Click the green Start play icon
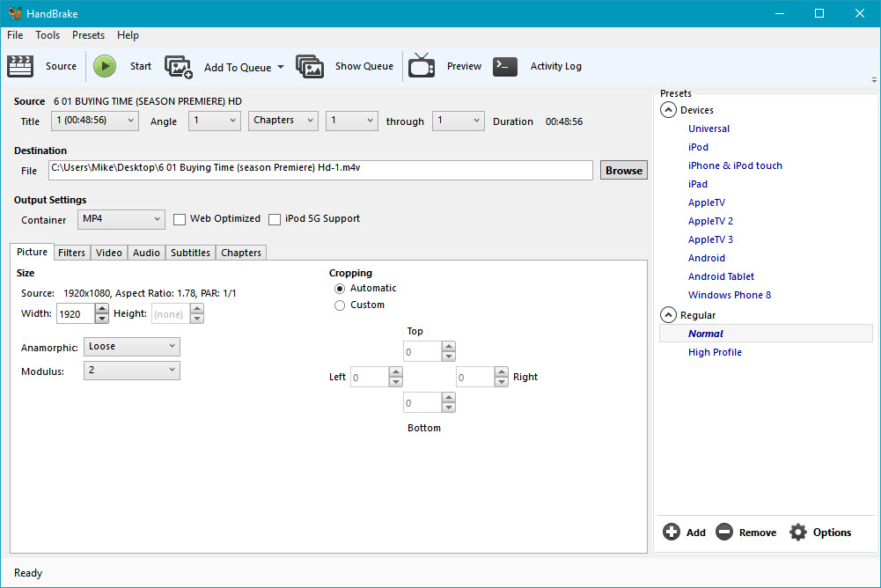 tap(105, 66)
